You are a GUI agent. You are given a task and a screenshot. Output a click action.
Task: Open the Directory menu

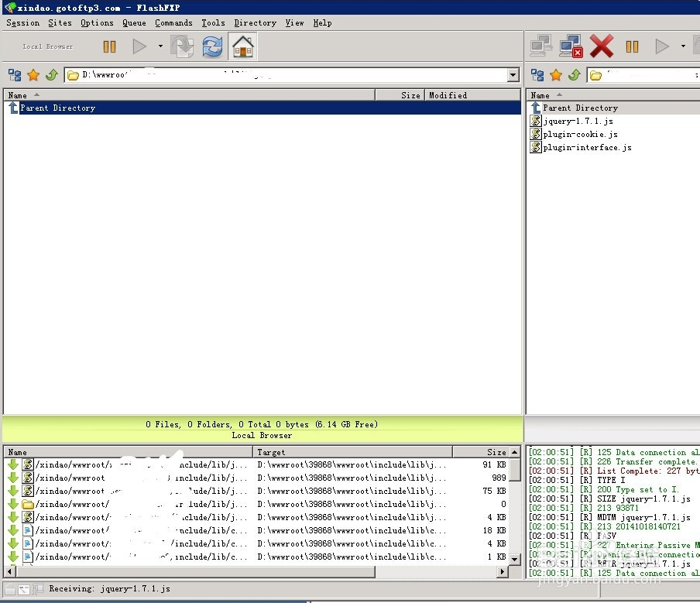(x=255, y=22)
